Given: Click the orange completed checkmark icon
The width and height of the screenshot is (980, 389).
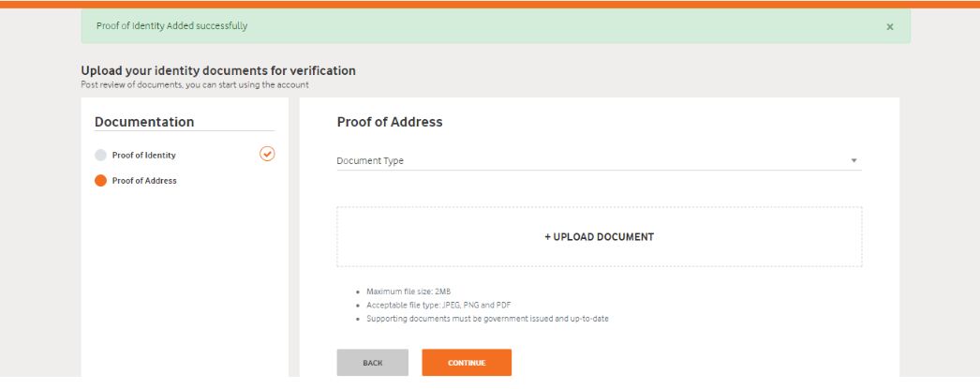Looking at the screenshot, I should (x=267, y=153).
